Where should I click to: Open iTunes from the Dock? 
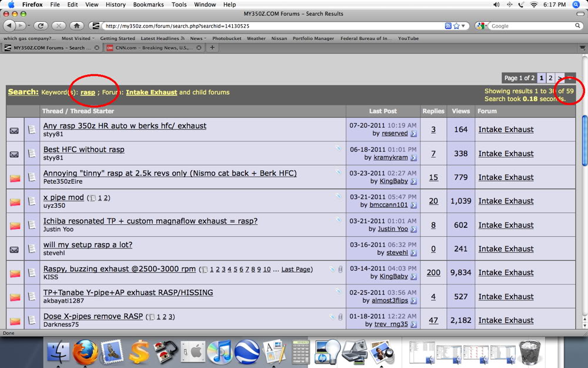(x=220, y=352)
